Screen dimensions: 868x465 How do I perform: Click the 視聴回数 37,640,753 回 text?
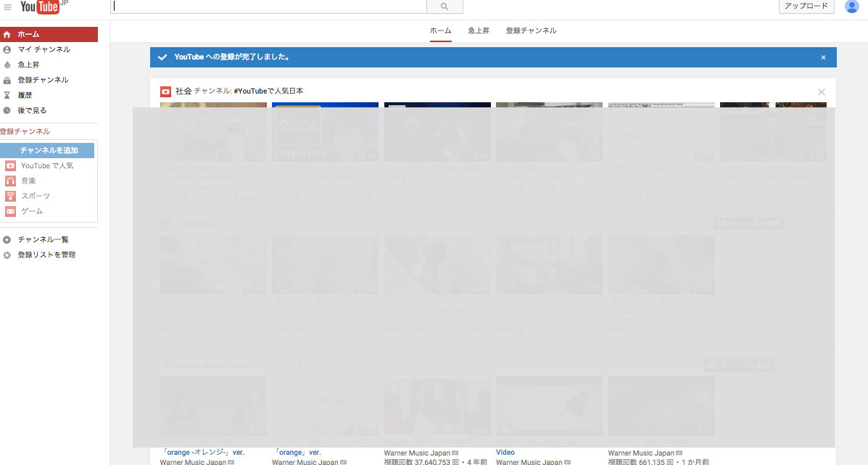[422, 461]
